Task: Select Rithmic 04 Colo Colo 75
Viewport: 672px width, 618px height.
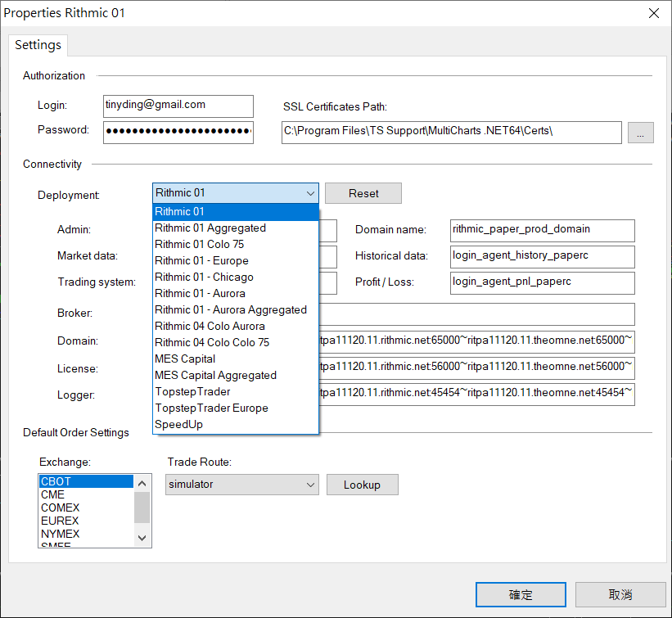Action: pyautogui.click(x=236, y=342)
